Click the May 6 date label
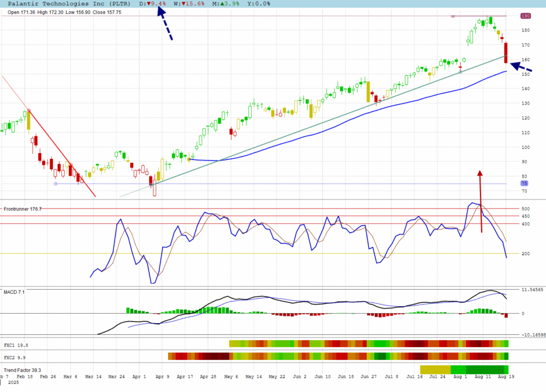This screenshot has width=546, height=392. coord(231,377)
